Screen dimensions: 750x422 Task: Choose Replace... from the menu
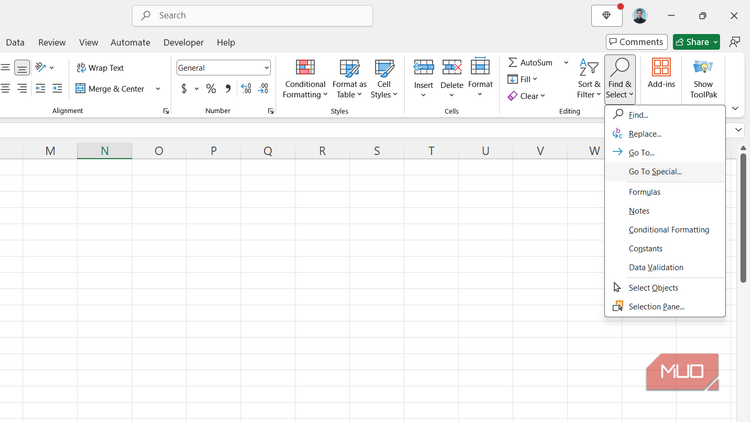665,134
